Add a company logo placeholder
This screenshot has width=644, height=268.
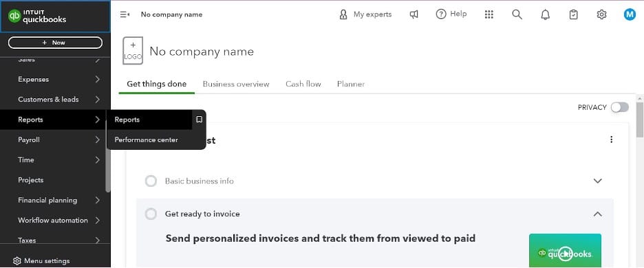(x=133, y=50)
